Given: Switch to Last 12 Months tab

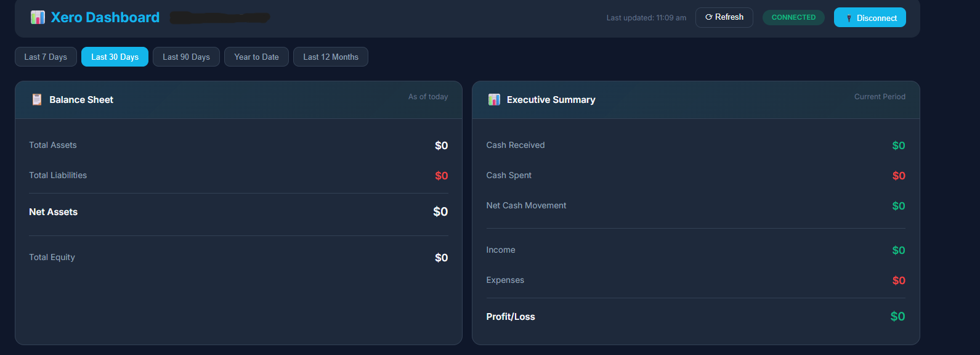Looking at the screenshot, I should [x=330, y=57].
